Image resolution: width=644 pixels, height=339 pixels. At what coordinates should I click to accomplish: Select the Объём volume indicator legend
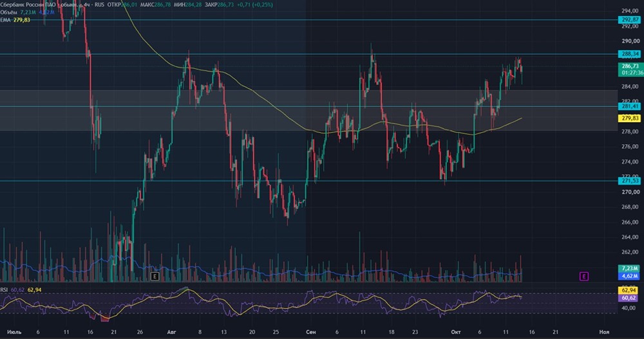[x=8, y=12]
